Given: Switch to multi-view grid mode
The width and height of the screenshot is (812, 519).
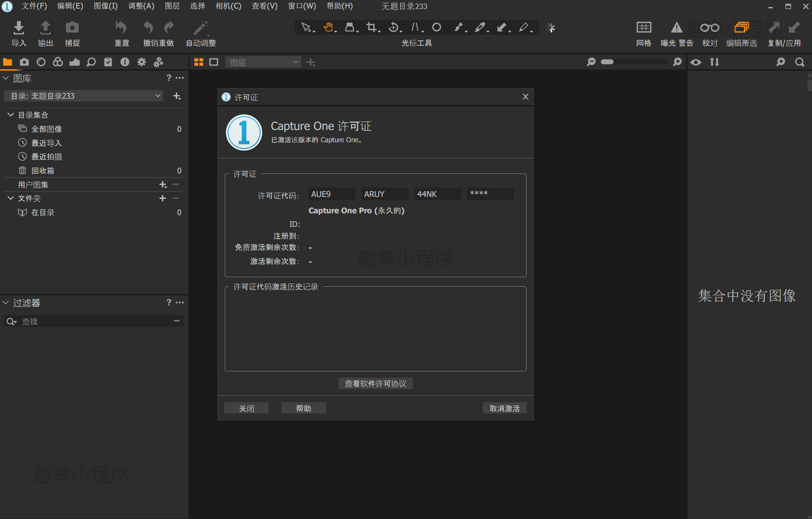Looking at the screenshot, I should 198,62.
